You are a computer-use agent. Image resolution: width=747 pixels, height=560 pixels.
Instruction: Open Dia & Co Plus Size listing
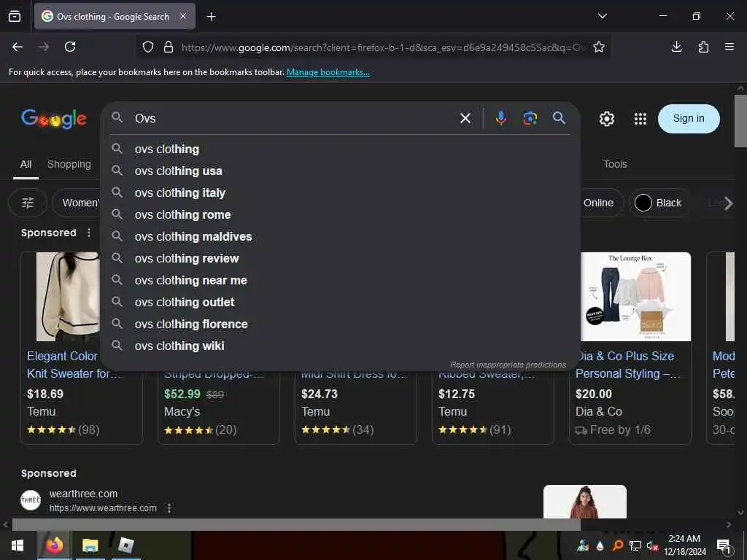click(x=628, y=365)
